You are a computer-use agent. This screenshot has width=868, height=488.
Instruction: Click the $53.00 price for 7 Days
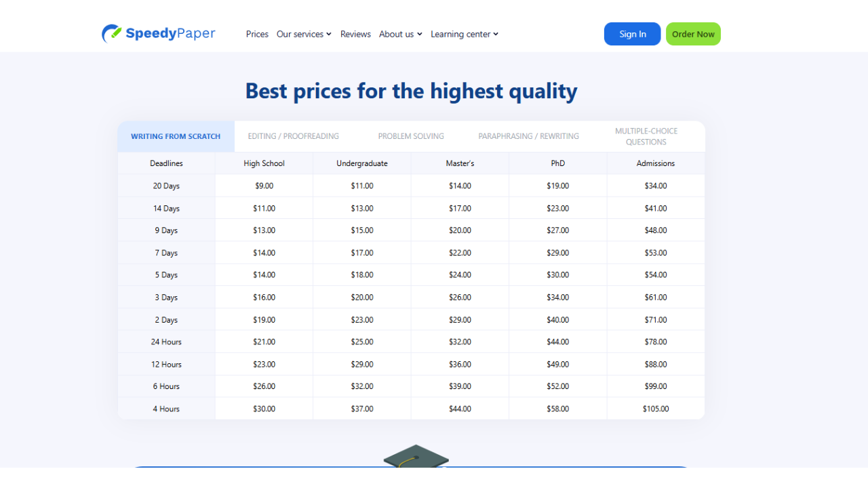(656, 253)
